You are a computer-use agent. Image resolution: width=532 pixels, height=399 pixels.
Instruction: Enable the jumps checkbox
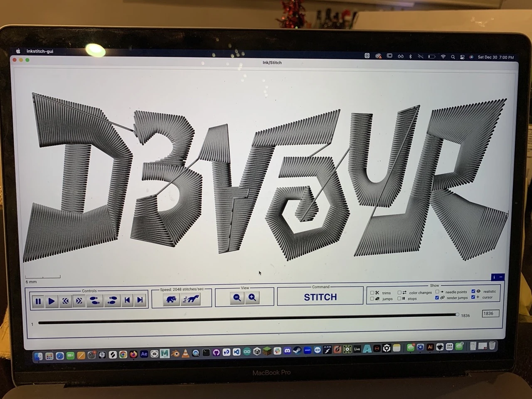(372, 299)
